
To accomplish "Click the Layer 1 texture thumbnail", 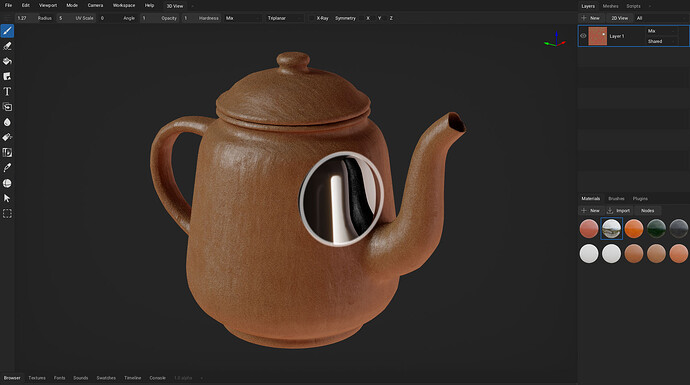I will (598, 36).
